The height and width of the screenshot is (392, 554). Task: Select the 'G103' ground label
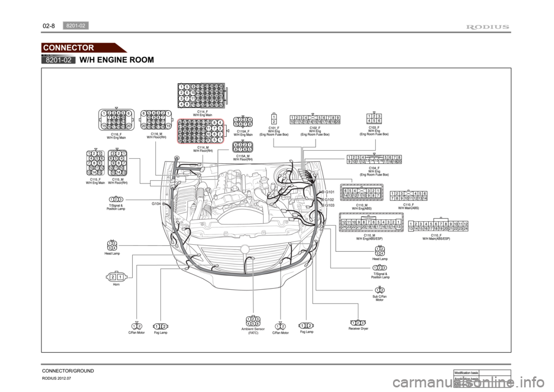click(x=330, y=206)
